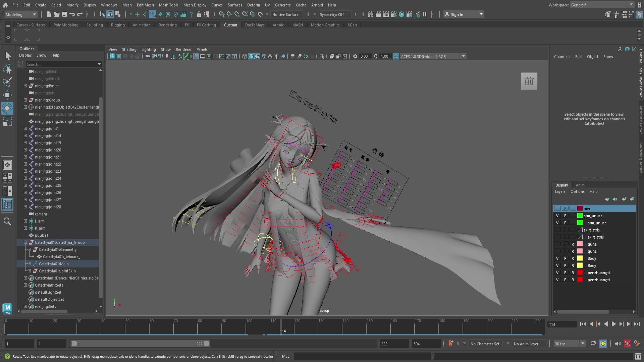
Task: Activate the Scale tool
Action: 7,121
